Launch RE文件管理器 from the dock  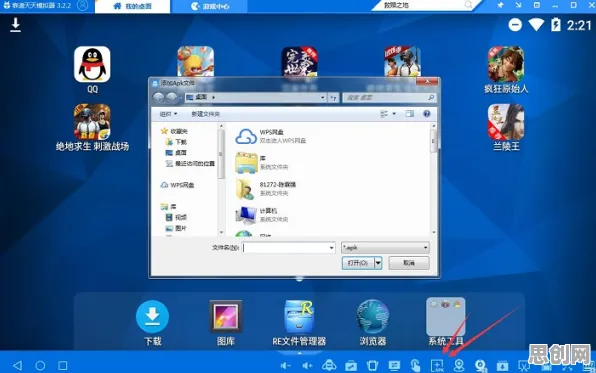coord(299,317)
